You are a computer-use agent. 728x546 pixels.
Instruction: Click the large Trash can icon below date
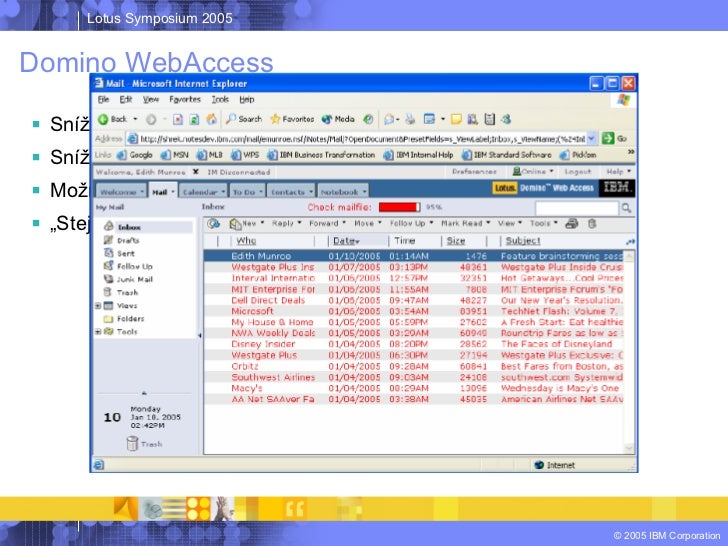(x=132, y=443)
